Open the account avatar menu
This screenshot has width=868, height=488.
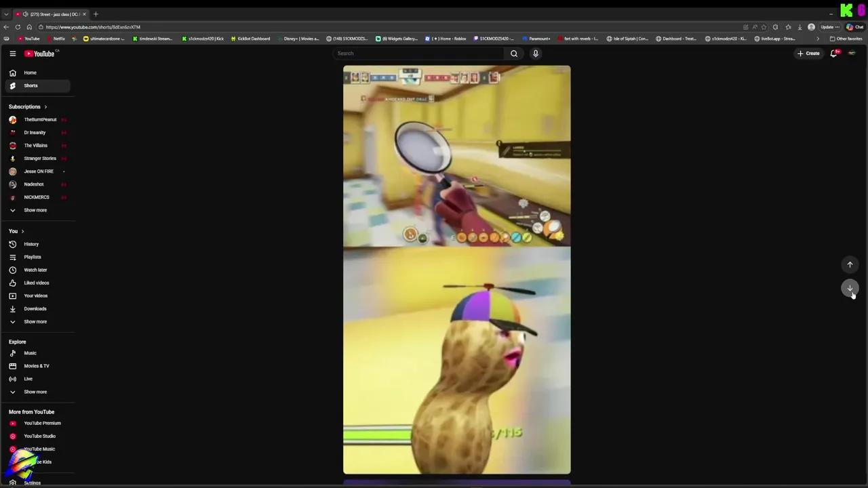coord(852,54)
